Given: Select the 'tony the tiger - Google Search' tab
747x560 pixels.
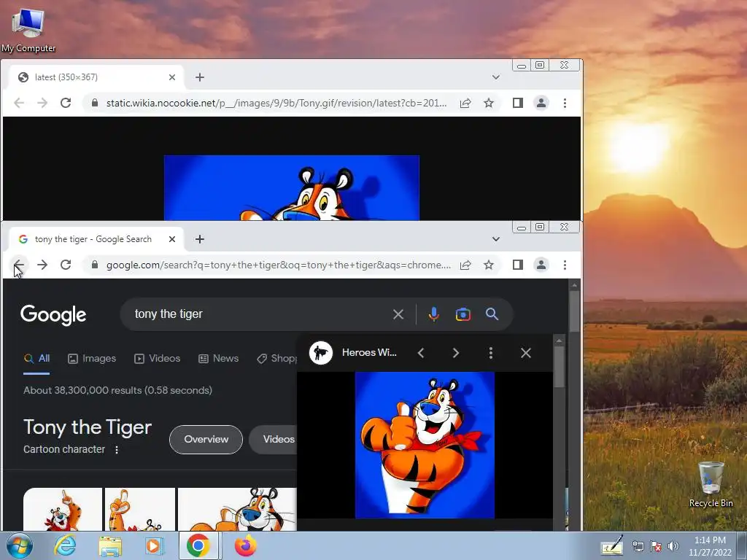Looking at the screenshot, I should pyautogui.click(x=96, y=239).
